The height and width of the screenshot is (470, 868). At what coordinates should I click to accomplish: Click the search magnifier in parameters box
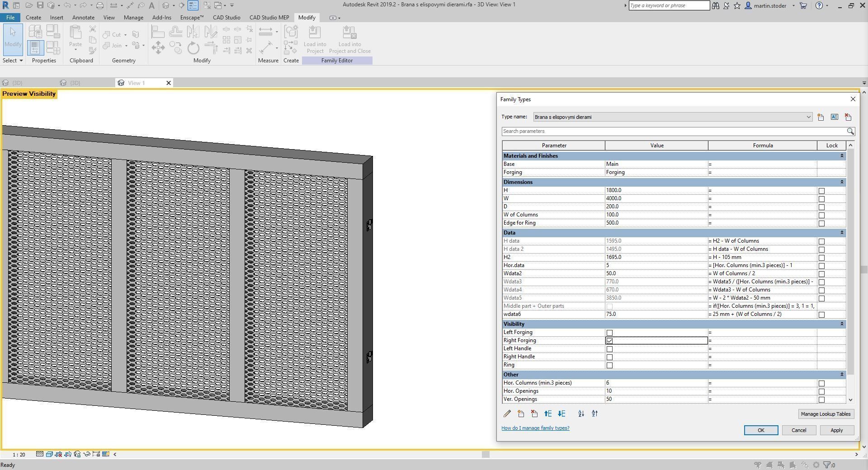pos(850,131)
